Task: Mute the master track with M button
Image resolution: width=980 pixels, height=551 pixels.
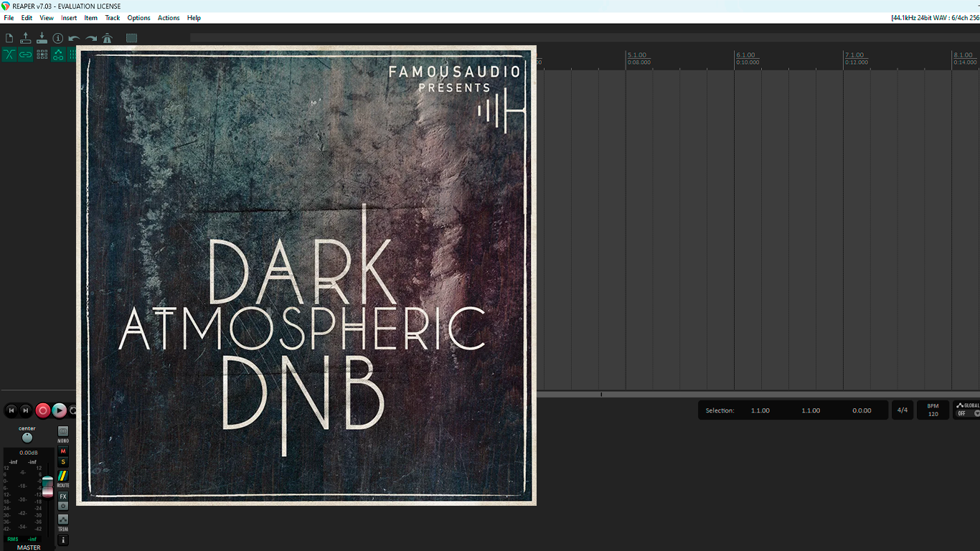Action: 63,451
